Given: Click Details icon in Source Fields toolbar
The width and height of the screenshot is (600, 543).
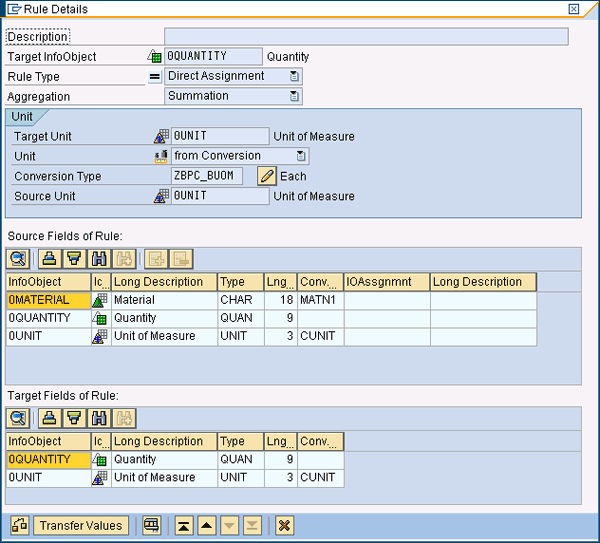Looking at the screenshot, I should pos(19,259).
